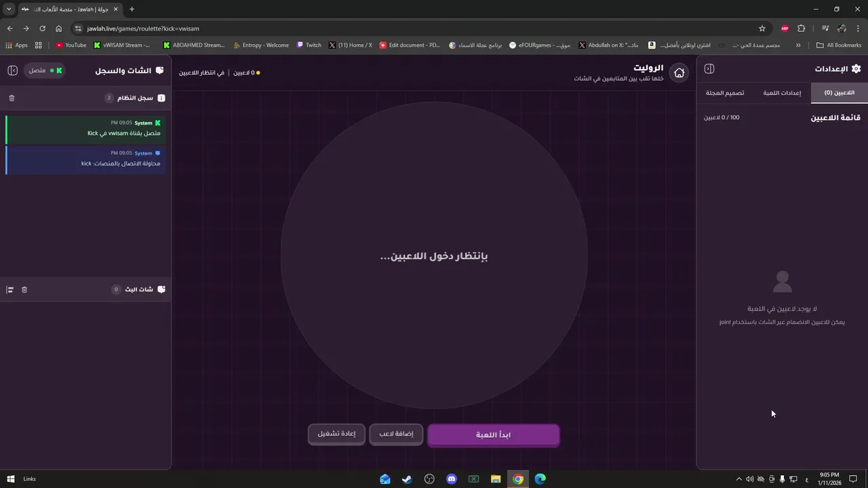Open the home icon next to الروليت
This screenshot has height=488, width=868.
pyautogui.click(x=679, y=73)
